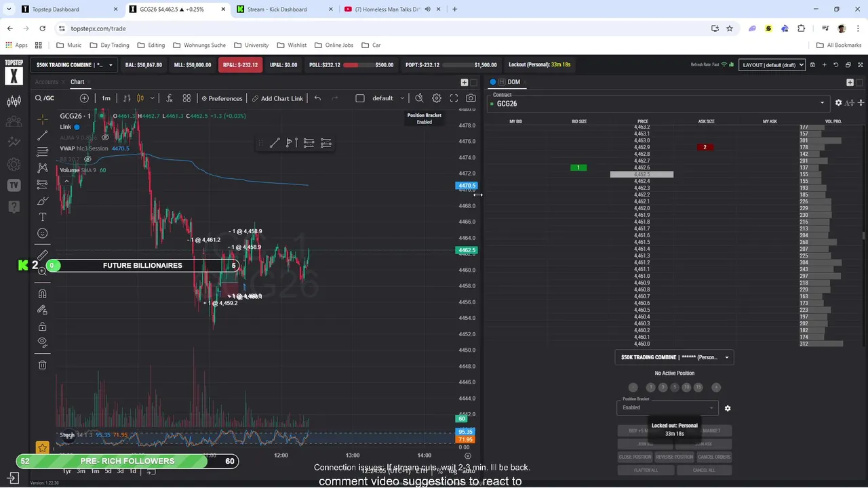
Task: Click the reset layout icon
Action: 835,65
